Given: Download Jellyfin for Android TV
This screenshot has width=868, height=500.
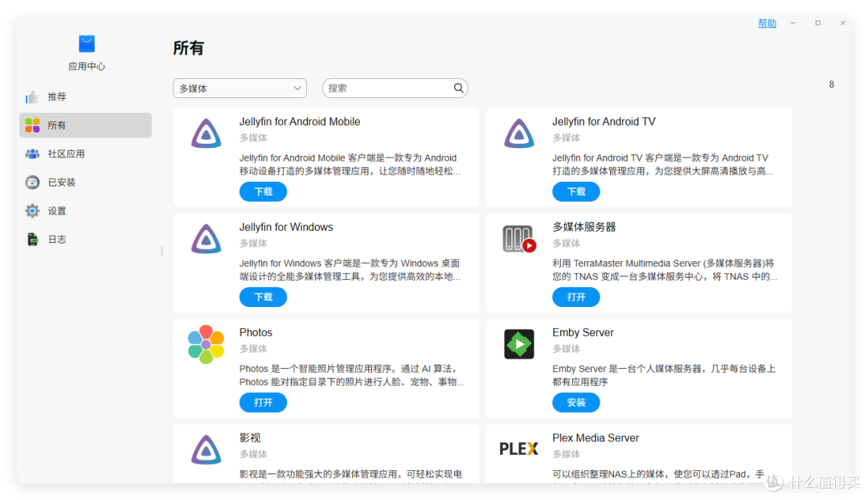Looking at the screenshot, I should pos(575,191).
